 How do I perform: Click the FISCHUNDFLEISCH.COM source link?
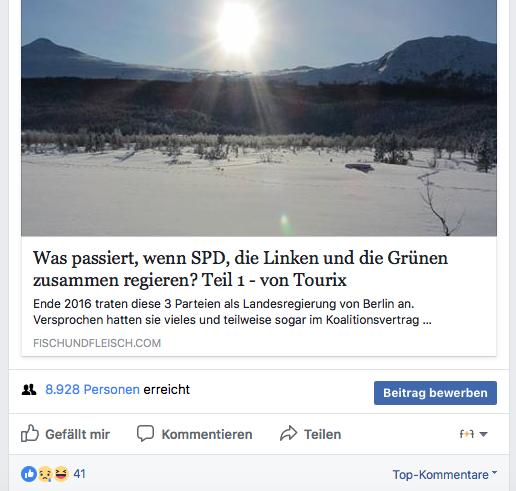[x=97, y=343]
